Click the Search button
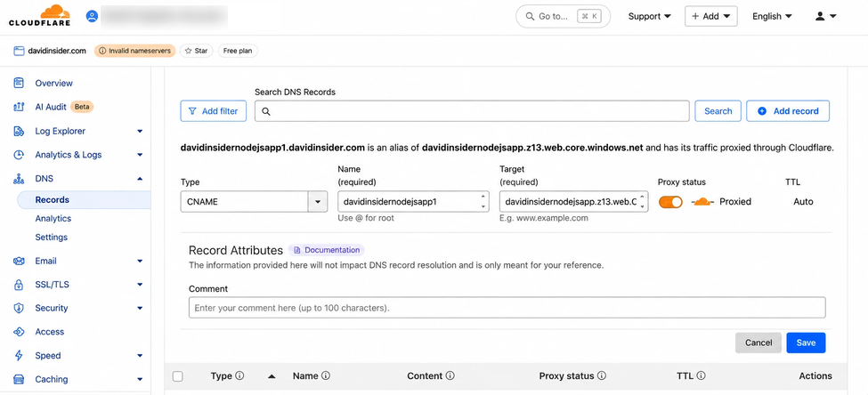 click(718, 110)
